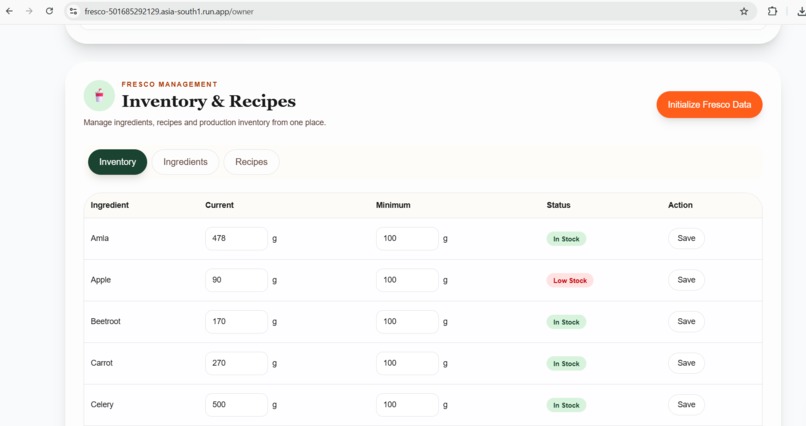Click the Status column header

click(x=558, y=205)
